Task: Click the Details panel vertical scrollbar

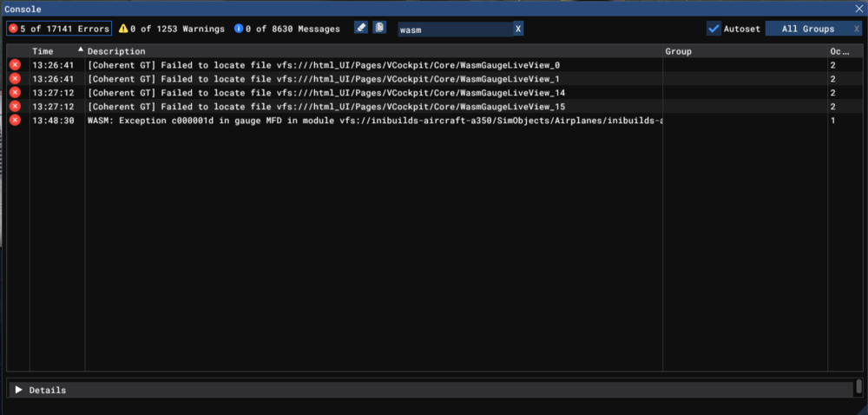Action: click(858, 386)
